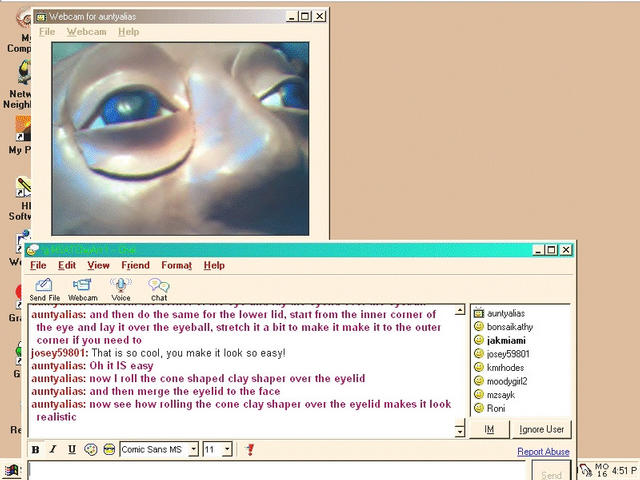The image size is (640, 480).
Task: Click the Chat bubbles toolbar icon
Action: click(x=159, y=289)
